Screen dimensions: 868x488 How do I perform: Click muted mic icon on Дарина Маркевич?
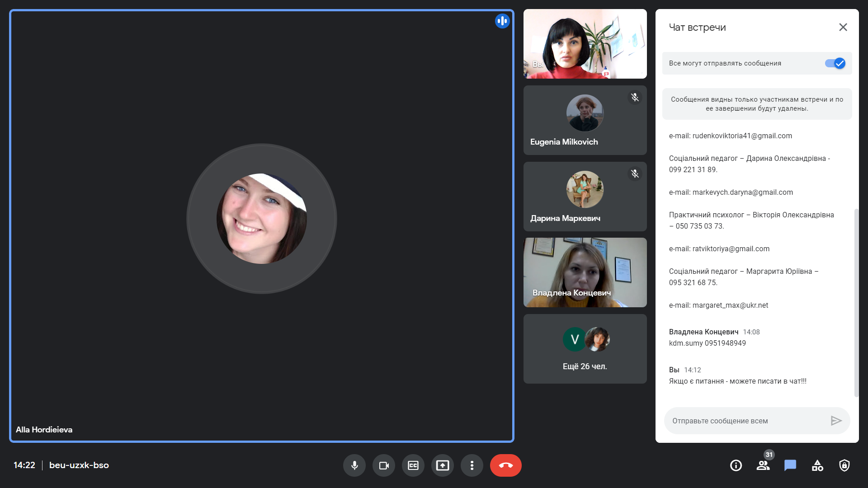635,174
